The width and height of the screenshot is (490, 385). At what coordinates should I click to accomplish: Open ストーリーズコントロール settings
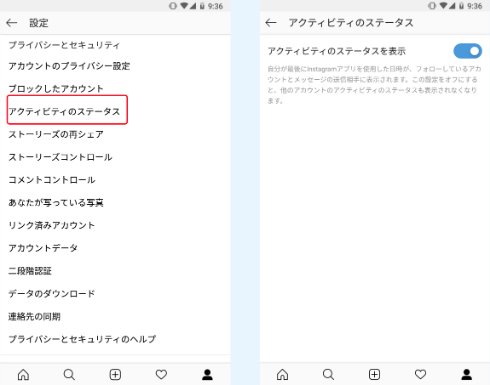60,157
